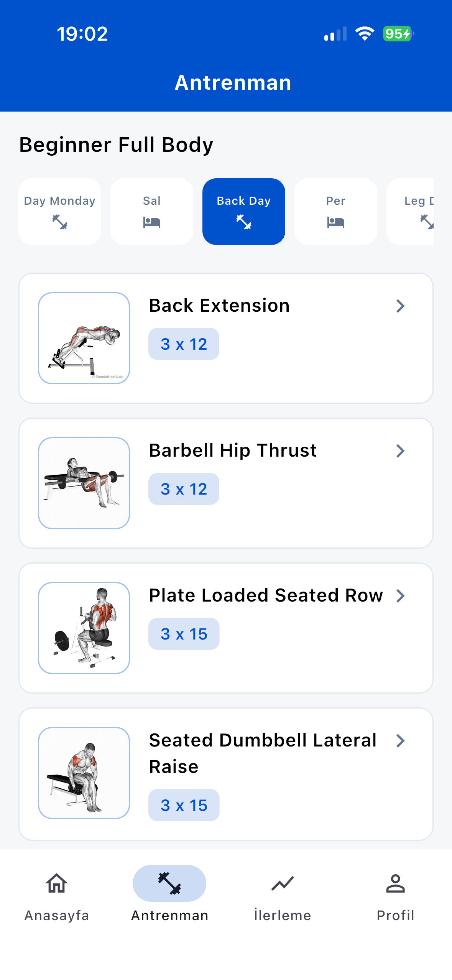This screenshot has width=452, height=980.
Task: Open the Barbell Hip Thrust thumbnail image
Action: [x=84, y=483]
